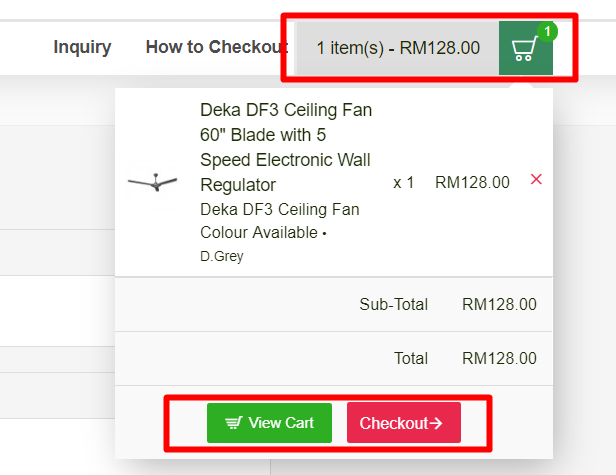Image resolution: width=616 pixels, height=475 pixels.
Task: Click the Sub-Total amount RM128.00
Action: (499, 304)
